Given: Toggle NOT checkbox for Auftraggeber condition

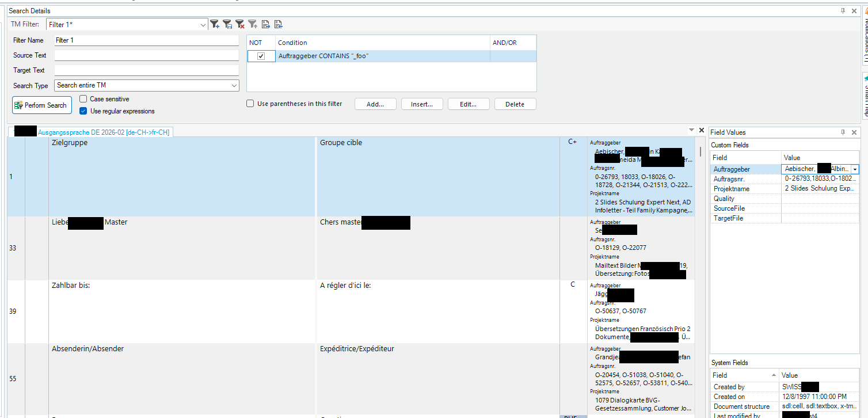Looking at the screenshot, I should coord(261,56).
